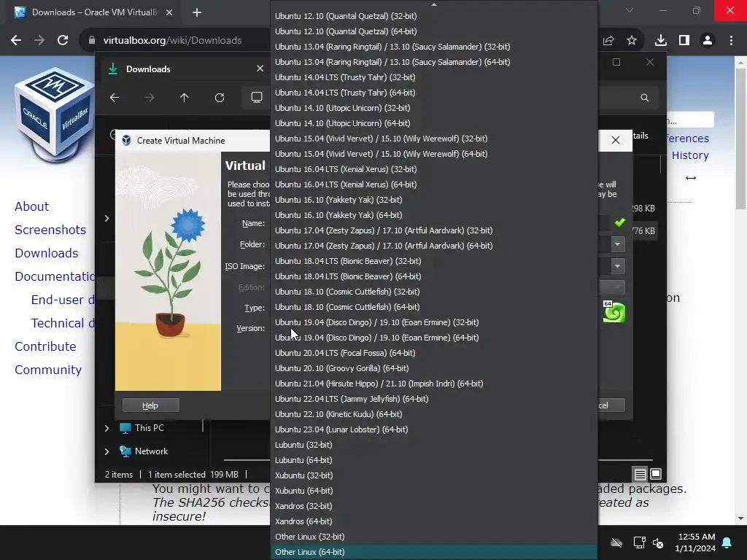Choose Ubuntu 18.10 (Cosmic Cuttlefish) (64-bit)
747x560 pixels.
coord(434,307)
